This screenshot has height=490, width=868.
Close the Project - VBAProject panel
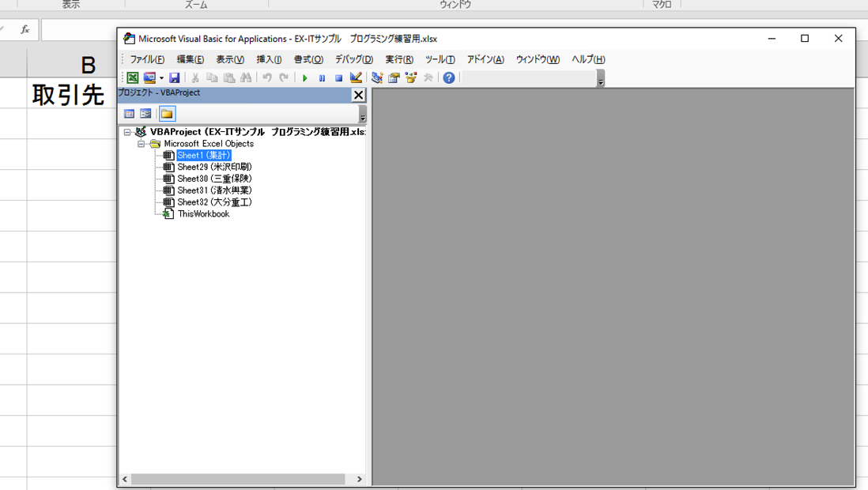tap(359, 95)
